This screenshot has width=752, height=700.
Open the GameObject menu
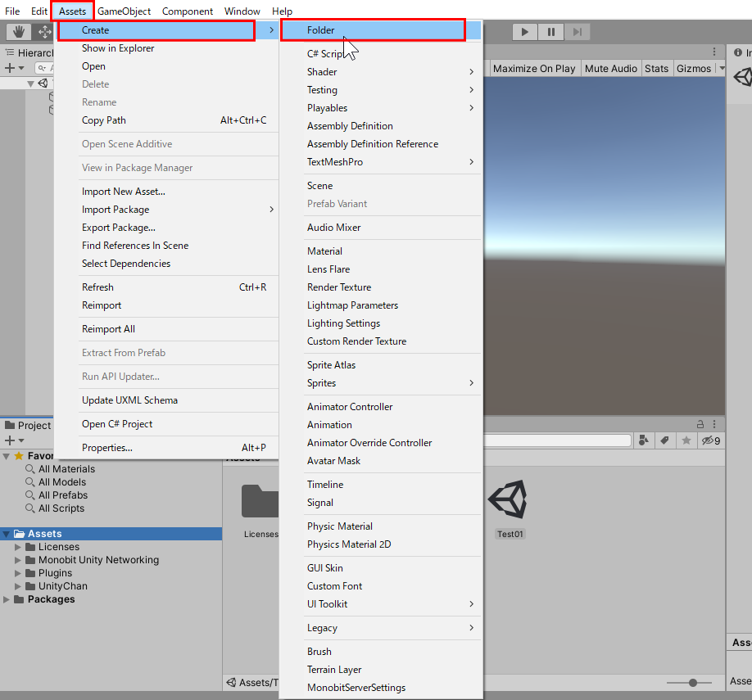click(124, 11)
